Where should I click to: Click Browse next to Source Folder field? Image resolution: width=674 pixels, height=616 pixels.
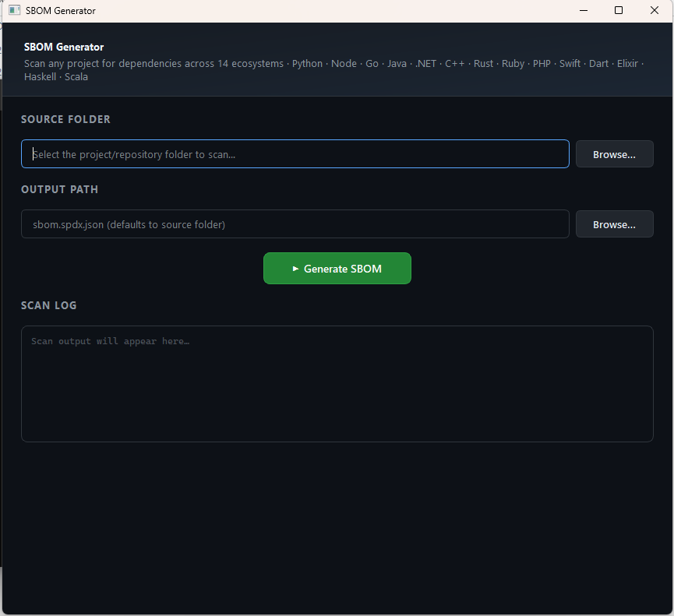614,154
